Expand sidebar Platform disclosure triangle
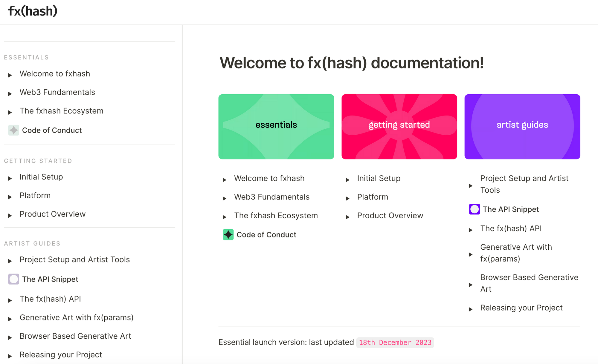598x364 pixels. (x=10, y=197)
